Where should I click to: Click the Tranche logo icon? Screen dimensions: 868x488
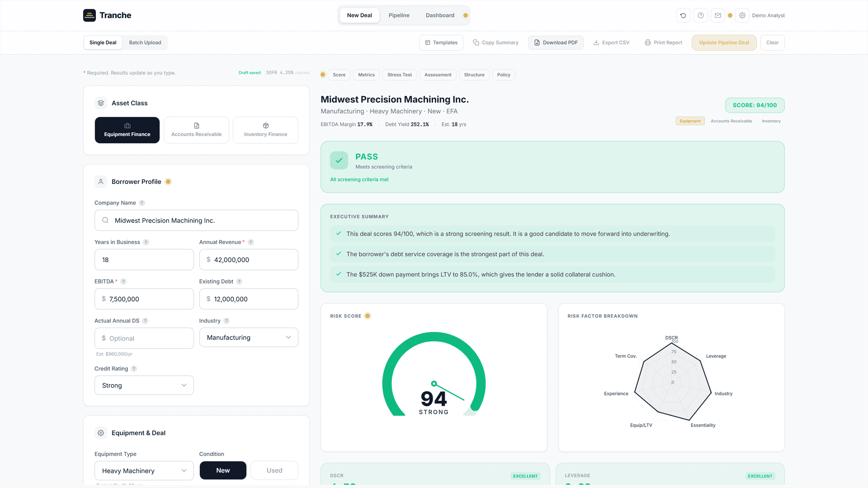click(x=90, y=15)
